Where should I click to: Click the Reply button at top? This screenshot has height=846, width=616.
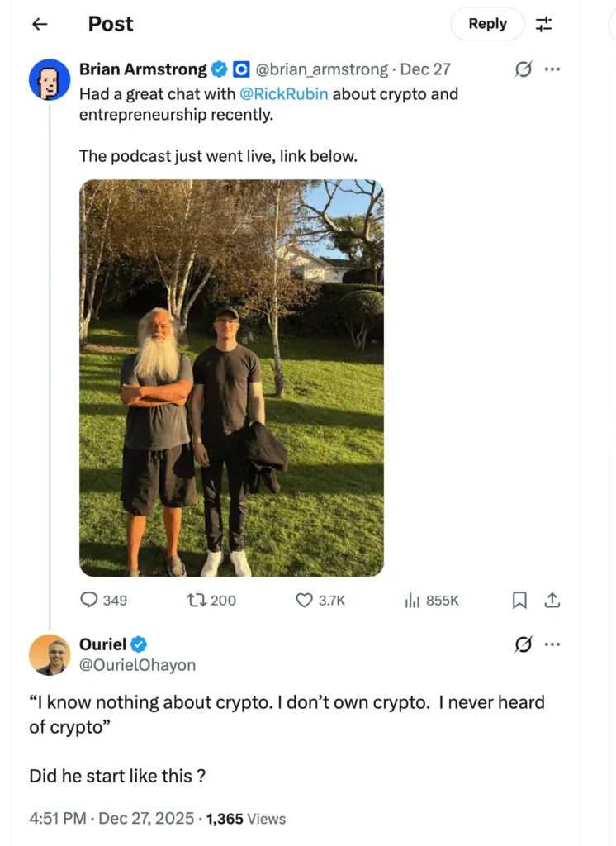tap(487, 24)
